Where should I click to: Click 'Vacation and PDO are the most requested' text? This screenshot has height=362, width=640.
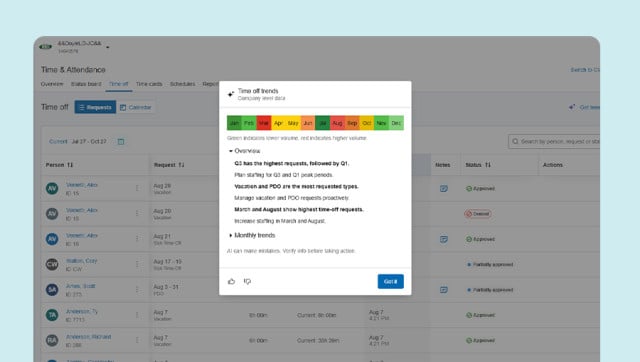[x=296, y=187]
